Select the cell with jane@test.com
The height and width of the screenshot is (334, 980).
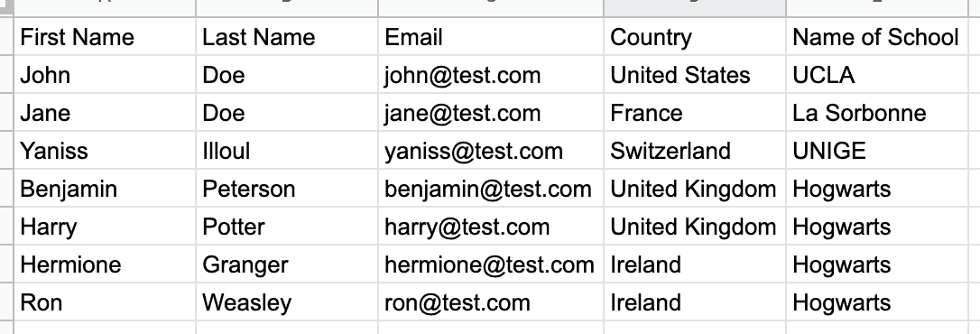491,113
